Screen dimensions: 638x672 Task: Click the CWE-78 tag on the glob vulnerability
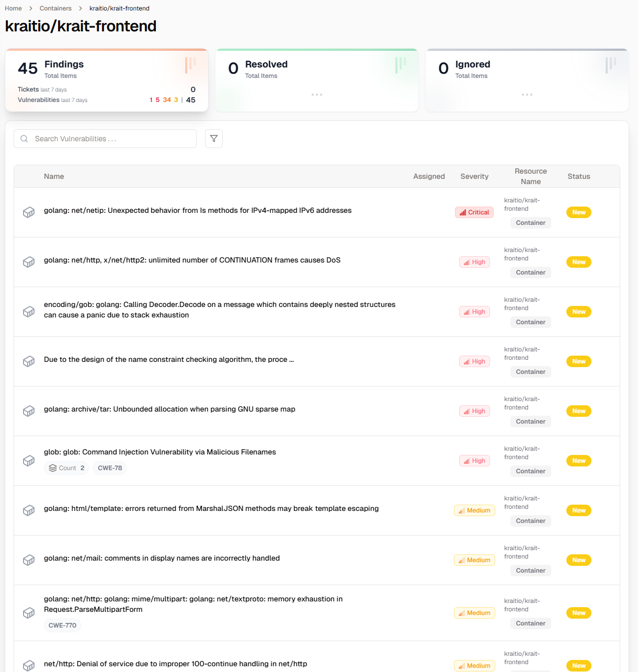point(110,468)
